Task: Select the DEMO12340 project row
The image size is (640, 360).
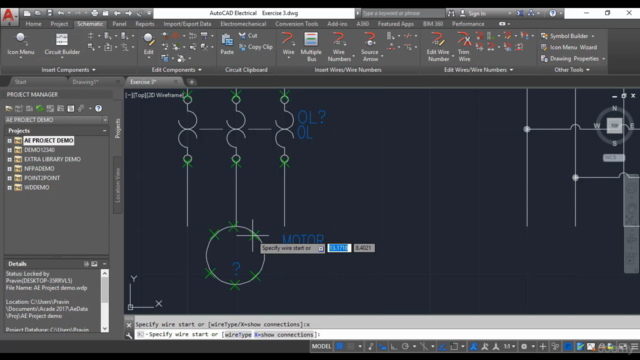Action: (x=39, y=150)
